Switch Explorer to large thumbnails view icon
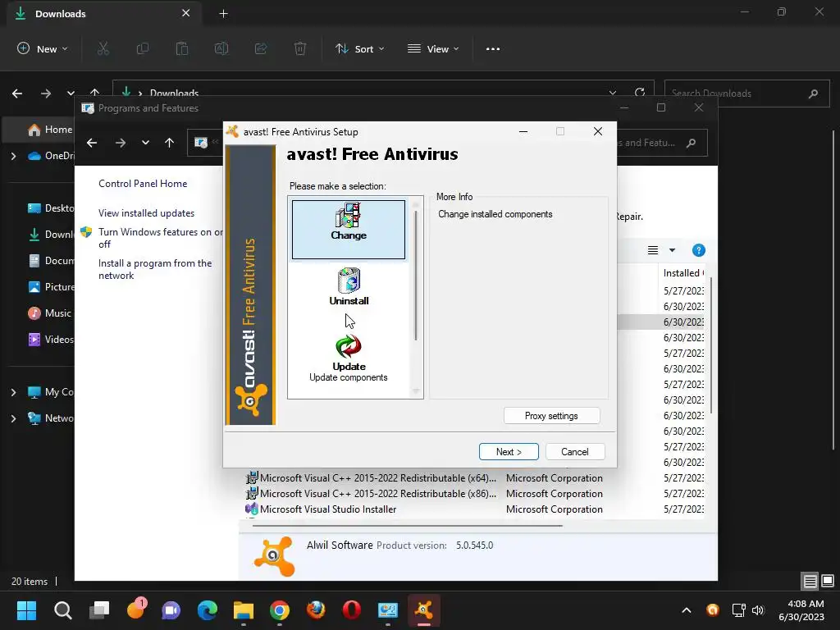The height and width of the screenshot is (630, 840). point(828,581)
